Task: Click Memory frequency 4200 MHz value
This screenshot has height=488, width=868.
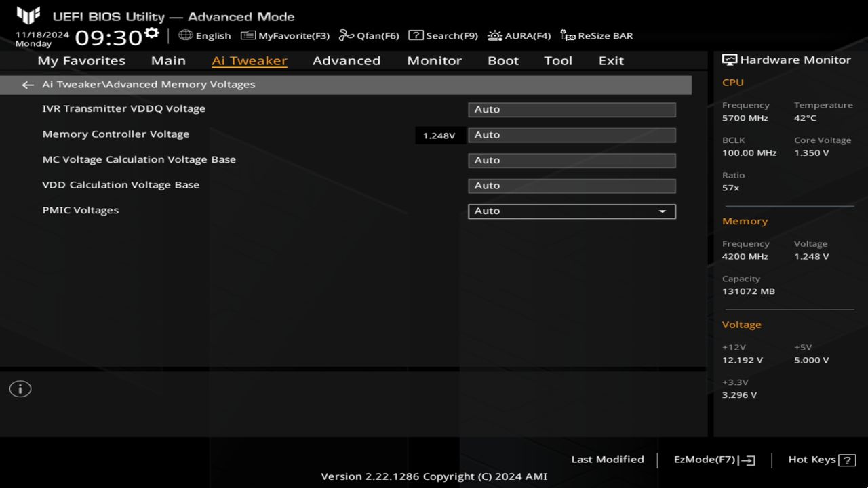Action: click(x=745, y=257)
